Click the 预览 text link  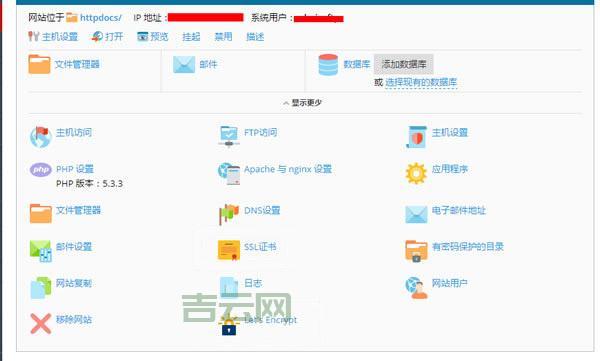pos(159,37)
